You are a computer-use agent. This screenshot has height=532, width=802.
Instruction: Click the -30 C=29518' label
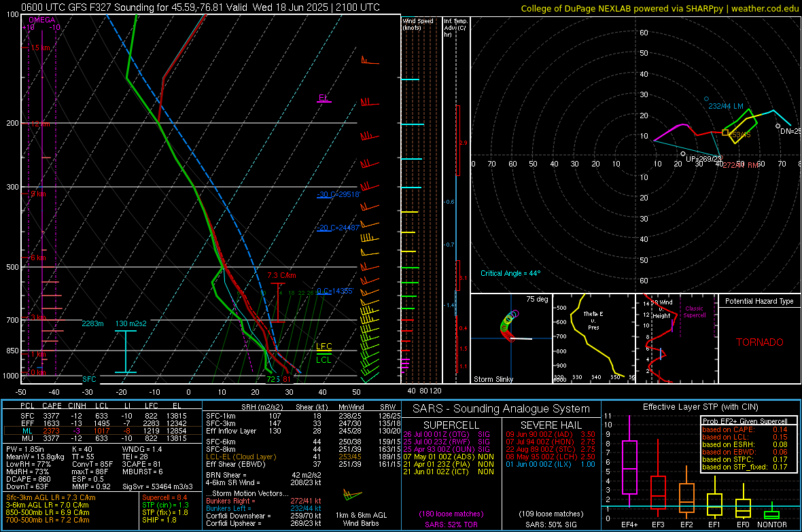pyautogui.click(x=338, y=194)
